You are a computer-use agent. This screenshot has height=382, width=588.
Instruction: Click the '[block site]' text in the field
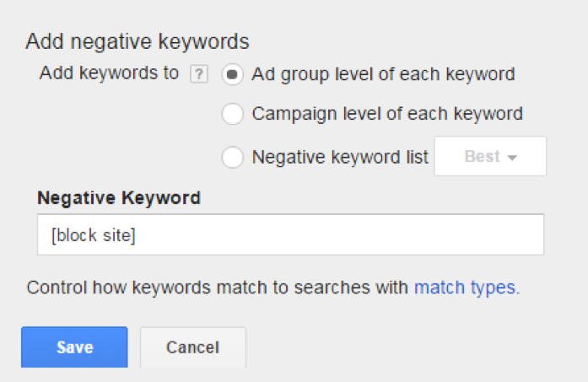click(x=93, y=235)
